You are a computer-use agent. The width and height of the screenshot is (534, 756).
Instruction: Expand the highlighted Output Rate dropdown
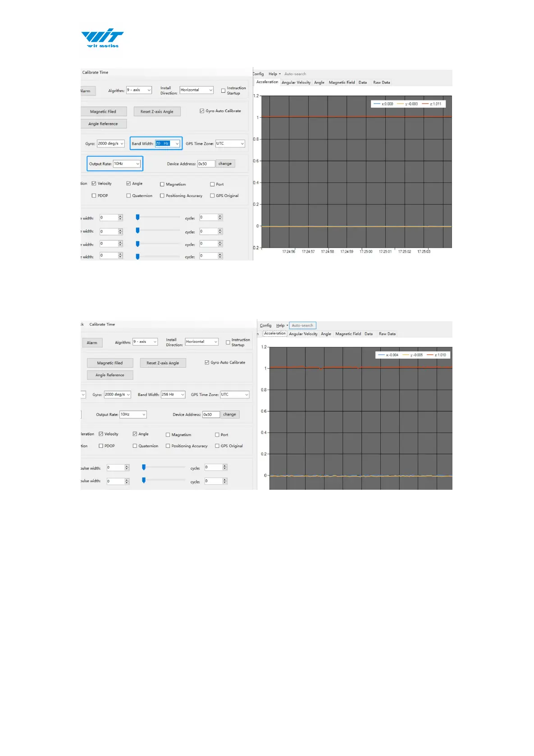127,164
